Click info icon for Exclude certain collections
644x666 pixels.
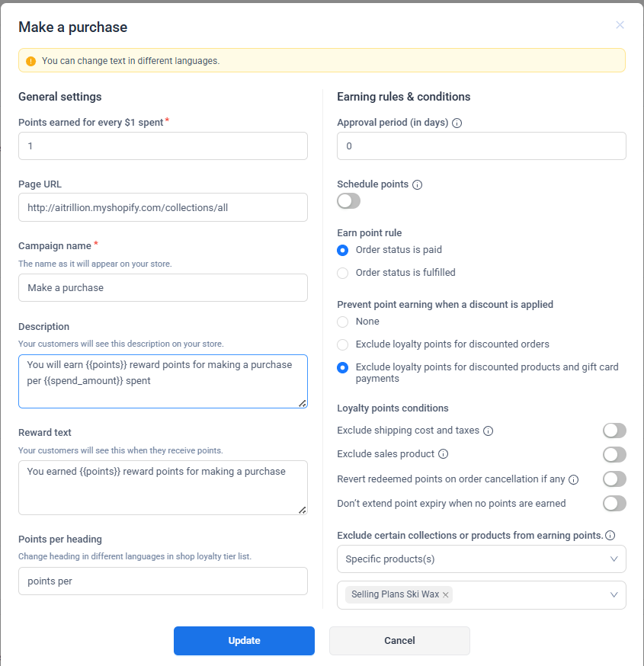click(x=610, y=535)
